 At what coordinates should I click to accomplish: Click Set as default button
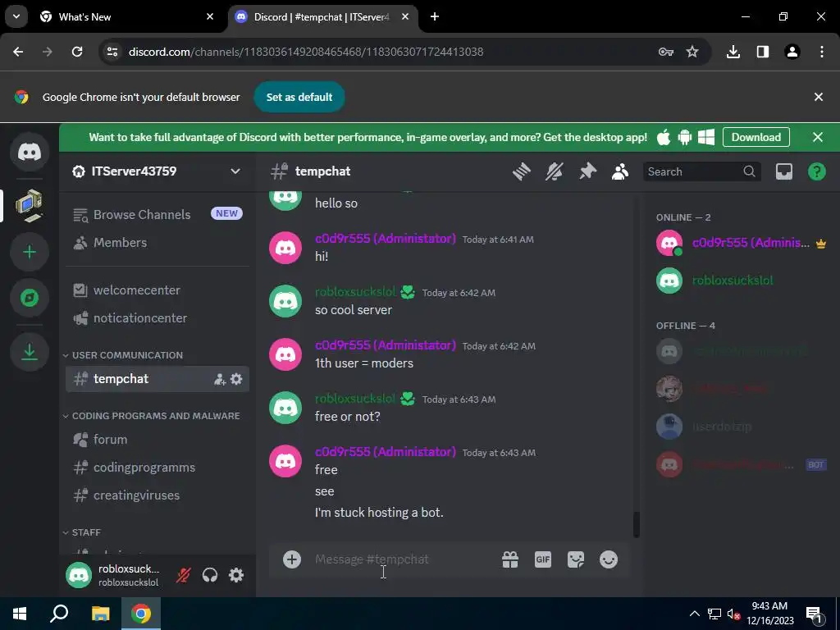(x=299, y=97)
